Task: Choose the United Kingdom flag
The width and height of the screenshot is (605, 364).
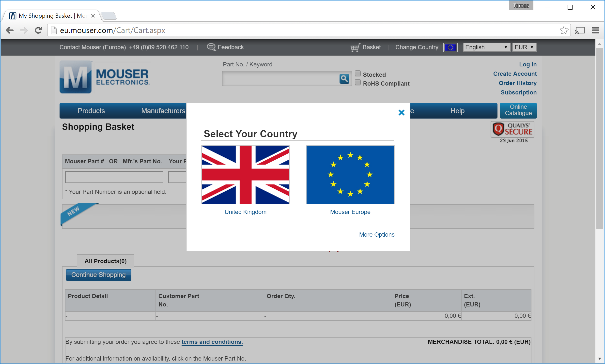Action: tap(245, 175)
